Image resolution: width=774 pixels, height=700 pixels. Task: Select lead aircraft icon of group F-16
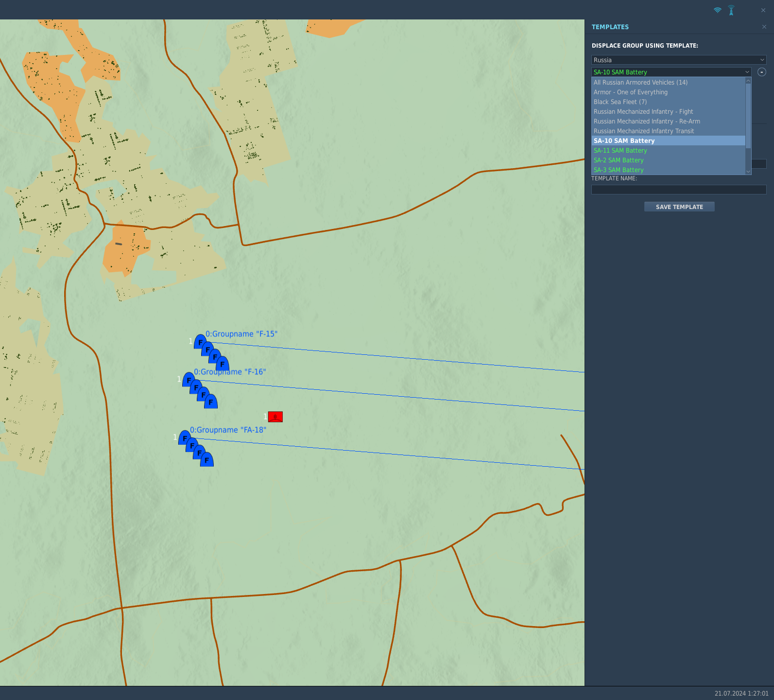[189, 380]
